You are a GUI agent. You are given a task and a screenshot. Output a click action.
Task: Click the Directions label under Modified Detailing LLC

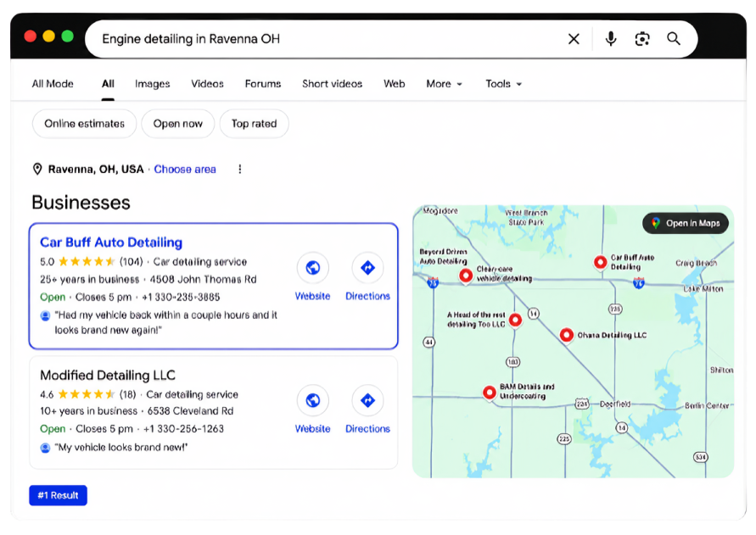[x=367, y=428]
